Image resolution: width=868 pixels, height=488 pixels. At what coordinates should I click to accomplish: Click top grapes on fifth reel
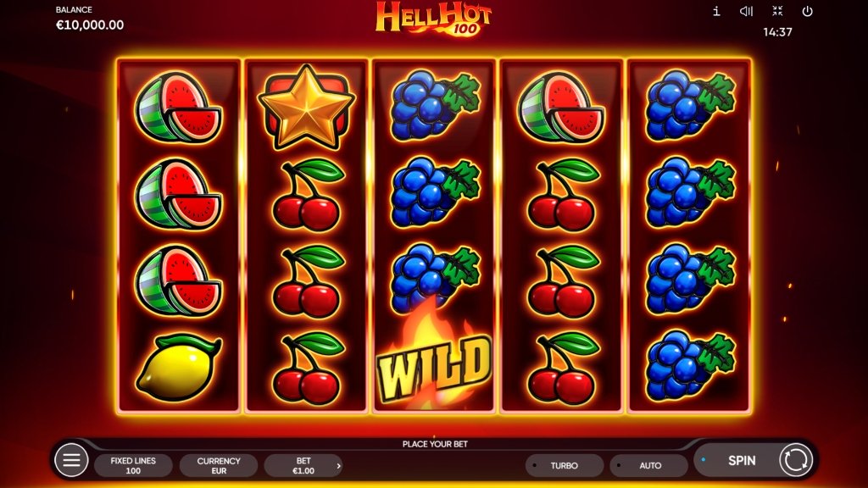[690, 105]
